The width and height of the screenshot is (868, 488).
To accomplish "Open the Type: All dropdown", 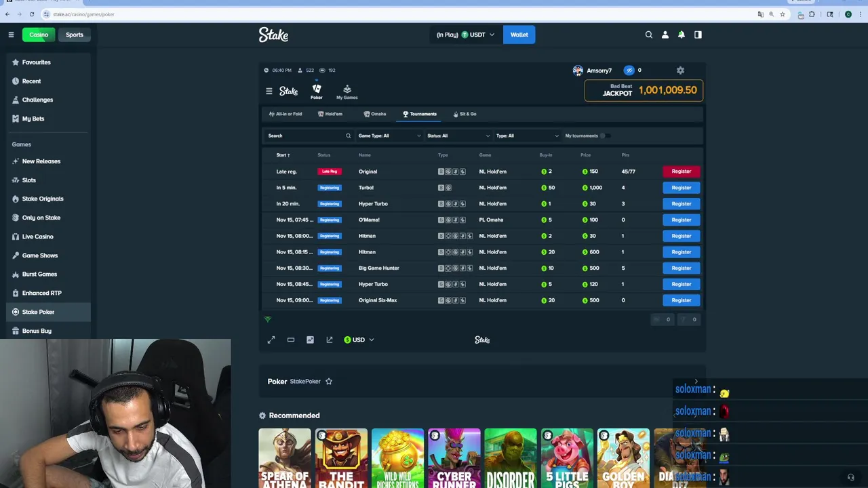I will pyautogui.click(x=527, y=136).
